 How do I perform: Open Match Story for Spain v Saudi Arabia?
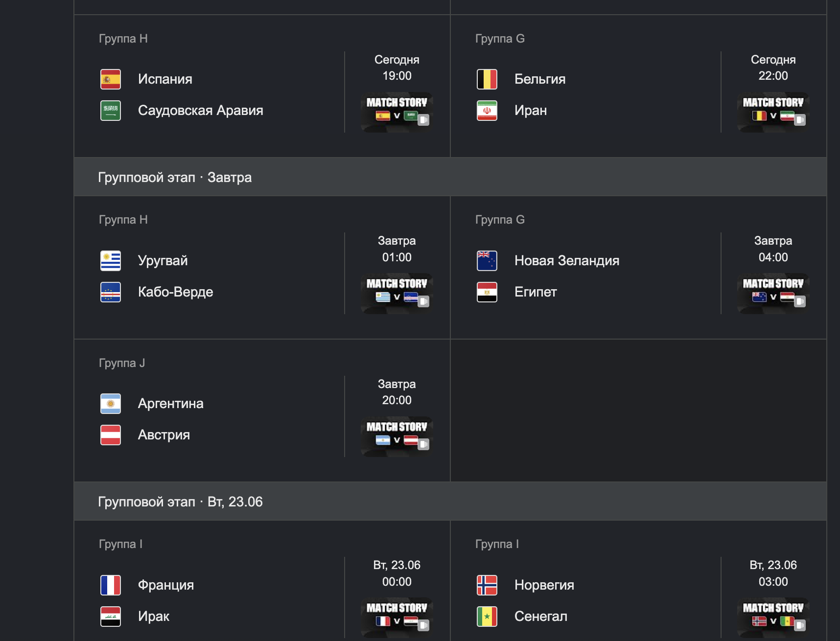click(397, 112)
